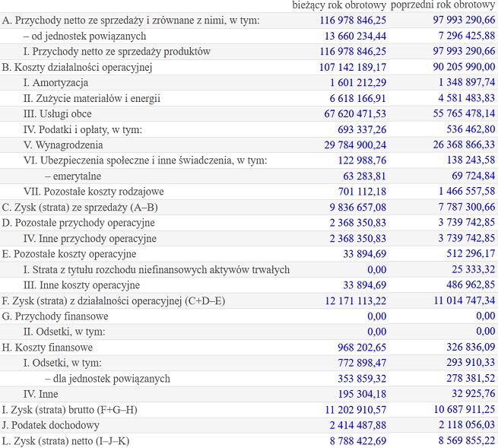Click 'F. Zysk (strata) z działalności operacyjnej (C+D–E)'
498x448 pixels.
[x=113, y=300]
